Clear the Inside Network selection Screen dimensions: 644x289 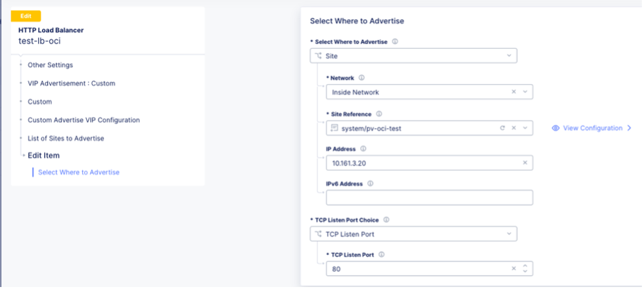tap(514, 92)
